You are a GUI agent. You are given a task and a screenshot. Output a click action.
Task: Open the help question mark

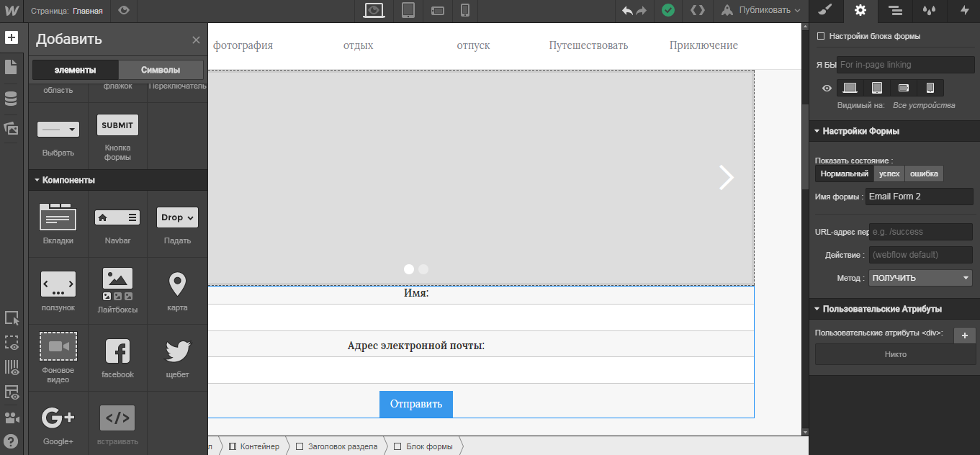click(x=11, y=441)
